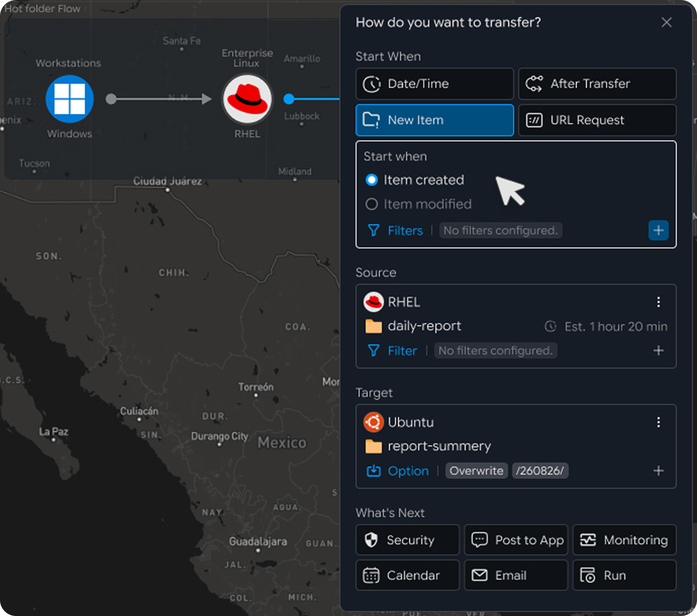Close the transfer dialog
This screenshot has width=697, height=616.
(667, 22)
